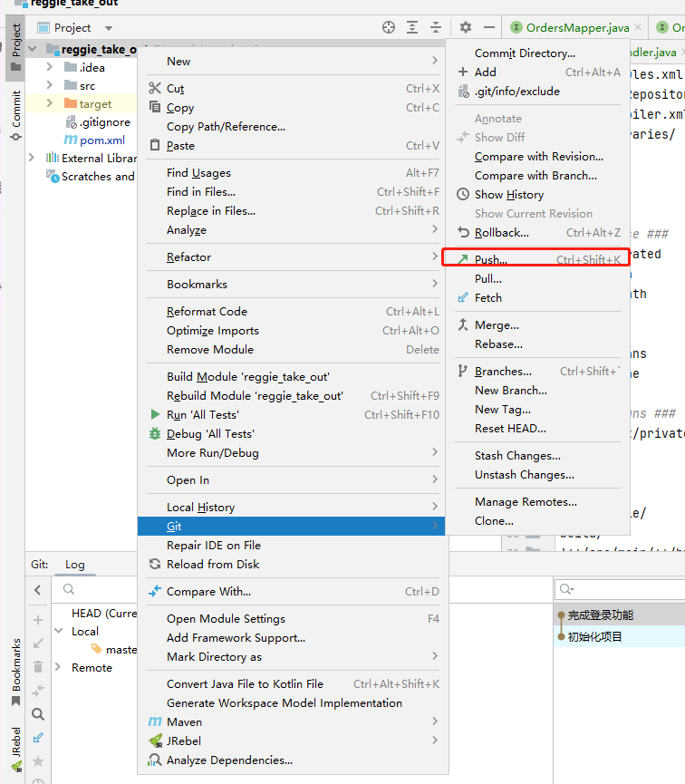
Task: Click the Show History clock icon
Action: click(463, 195)
